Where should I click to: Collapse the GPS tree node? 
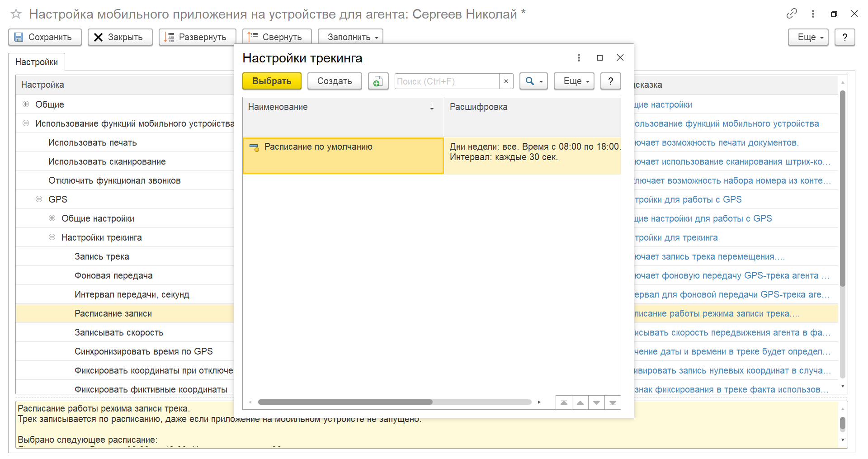(x=39, y=199)
